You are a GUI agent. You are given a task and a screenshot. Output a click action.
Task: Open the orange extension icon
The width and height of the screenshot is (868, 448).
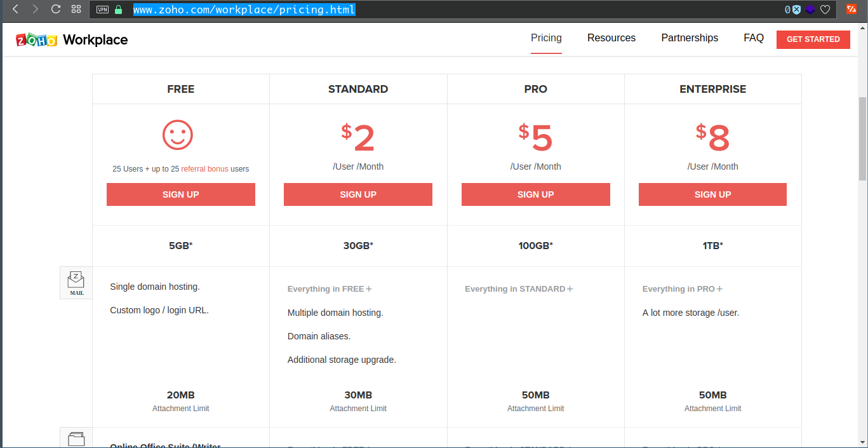click(851, 9)
